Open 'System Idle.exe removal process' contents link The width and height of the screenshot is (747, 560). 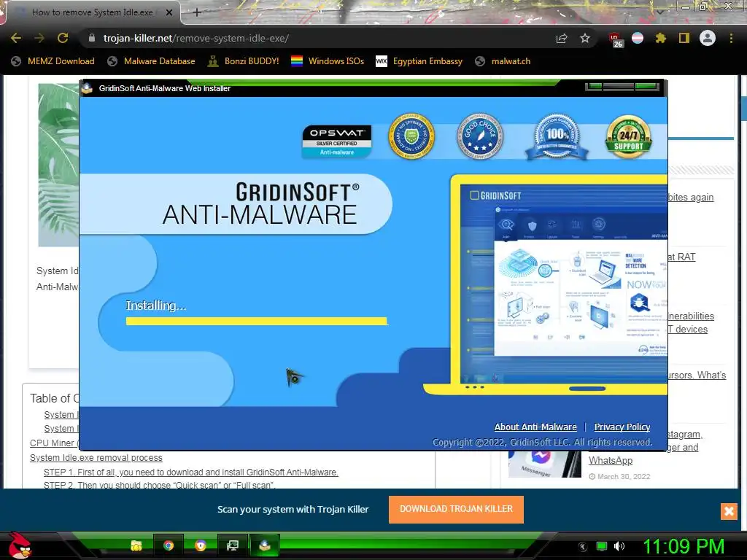coord(96,458)
